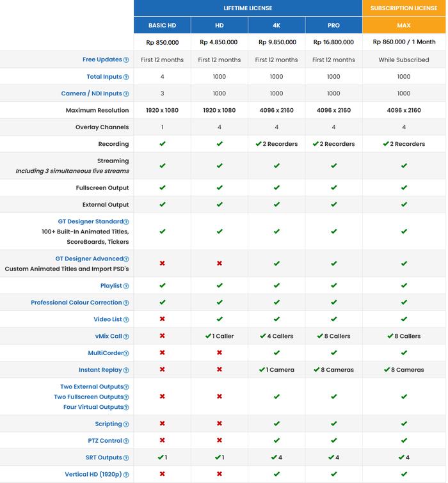Click the help icon next to Scripting
Screen dimensions: 448x483
(x=126, y=424)
